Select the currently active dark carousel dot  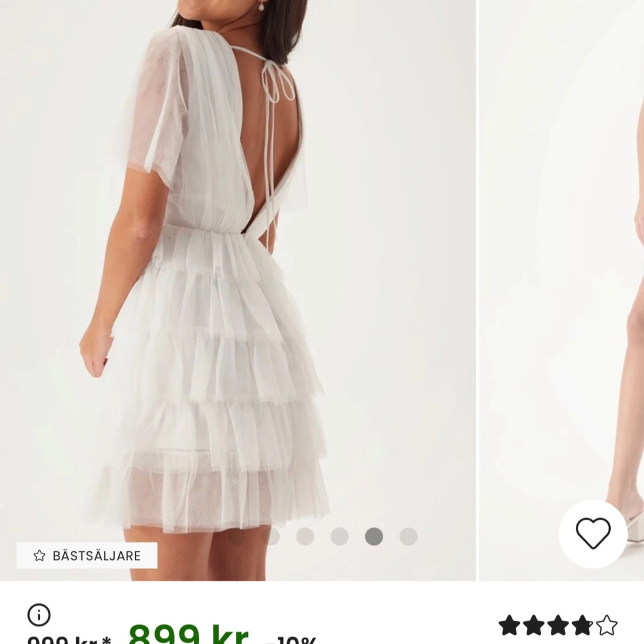click(x=374, y=536)
